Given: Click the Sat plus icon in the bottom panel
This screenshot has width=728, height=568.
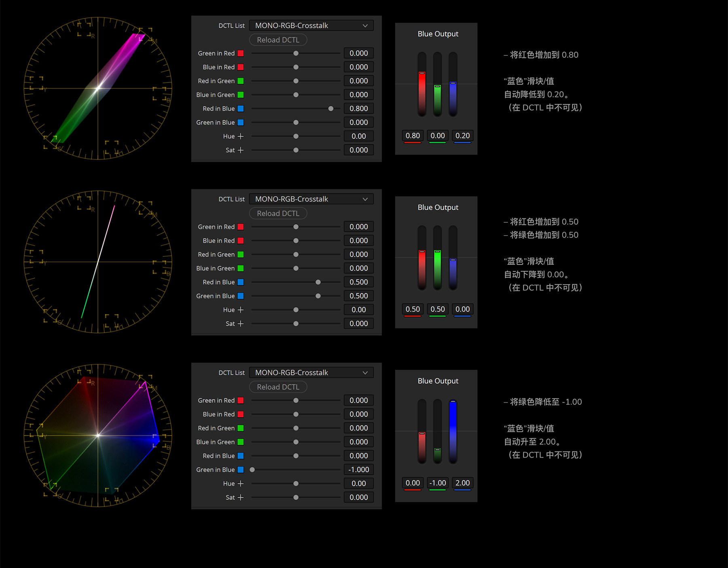Looking at the screenshot, I should point(241,497).
